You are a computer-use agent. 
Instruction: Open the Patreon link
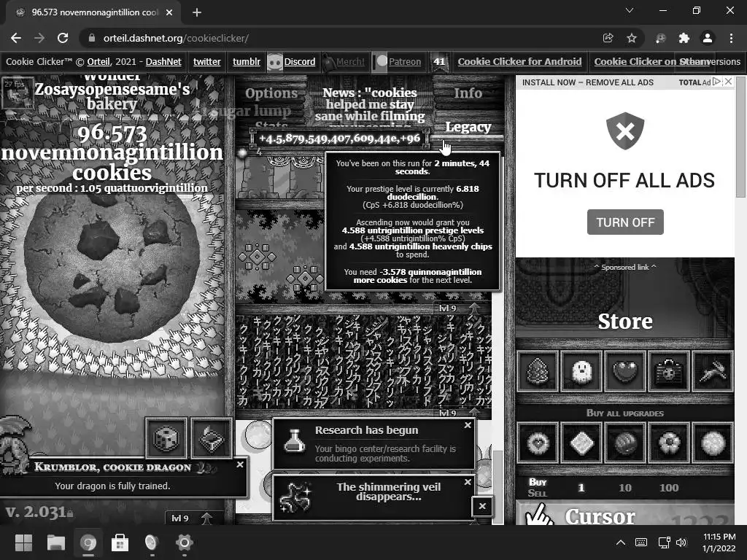point(404,61)
